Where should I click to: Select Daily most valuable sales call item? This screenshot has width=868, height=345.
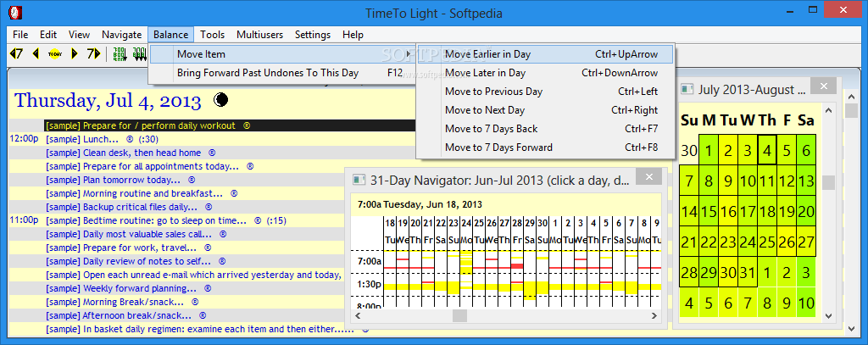tap(129, 234)
